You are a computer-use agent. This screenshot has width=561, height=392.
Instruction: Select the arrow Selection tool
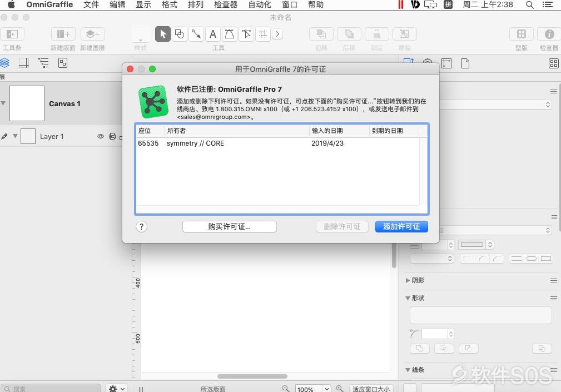163,34
